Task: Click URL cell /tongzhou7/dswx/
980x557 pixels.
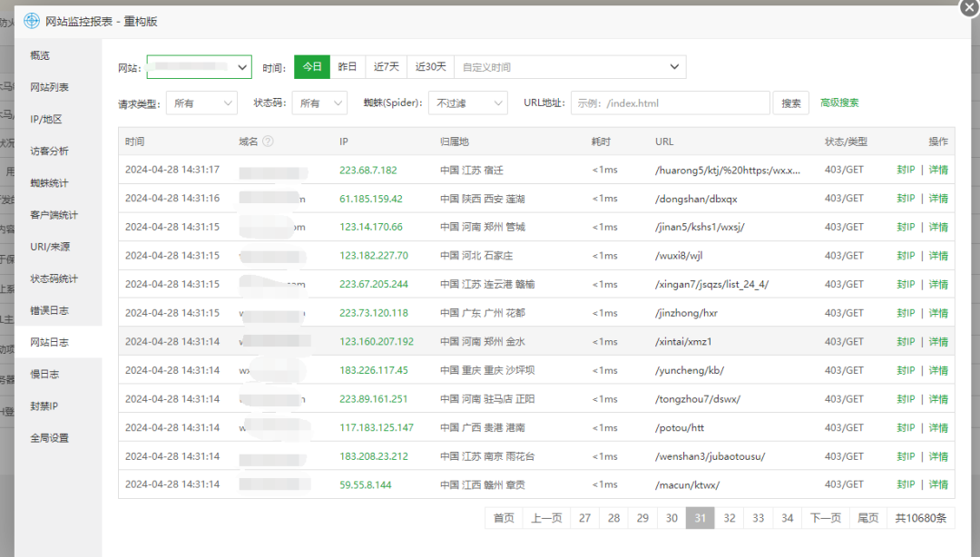Action: click(x=698, y=399)
